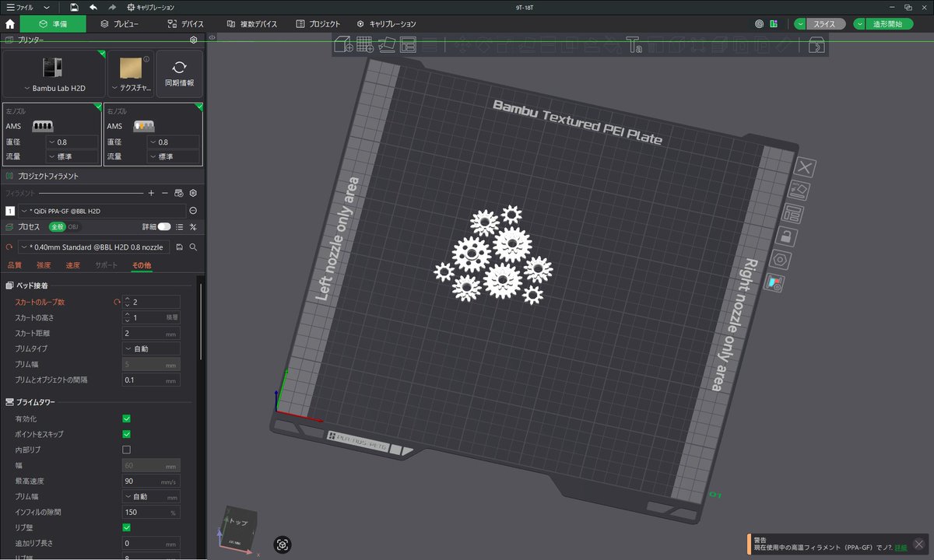Viewport: 934px width, 560px height.
Task: Select the OBJ process mode toggle
Action: (72, 227)
